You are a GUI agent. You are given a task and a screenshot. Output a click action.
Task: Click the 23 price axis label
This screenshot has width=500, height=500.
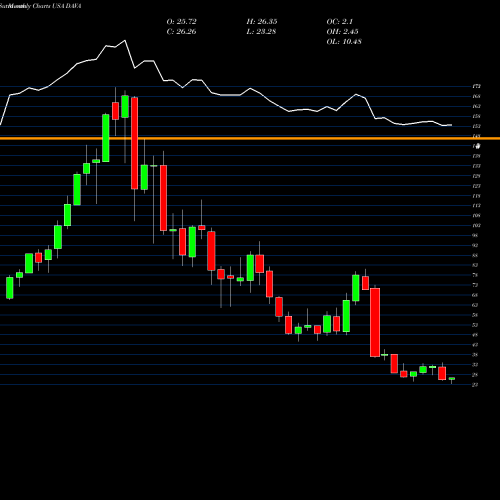(x=475, y=385)
